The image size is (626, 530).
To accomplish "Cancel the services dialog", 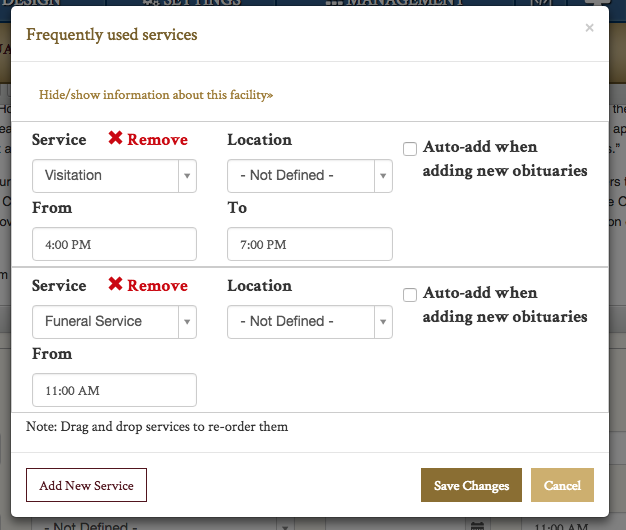I will click(x=562, y=485).
